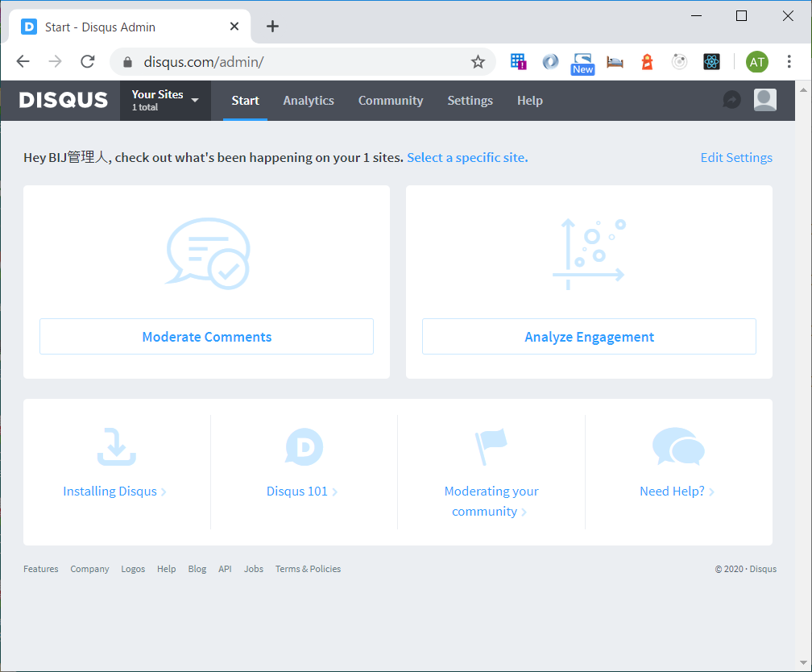812x672 pixels.
Task: Click the Edit Settings link
Action: point(736,157)
